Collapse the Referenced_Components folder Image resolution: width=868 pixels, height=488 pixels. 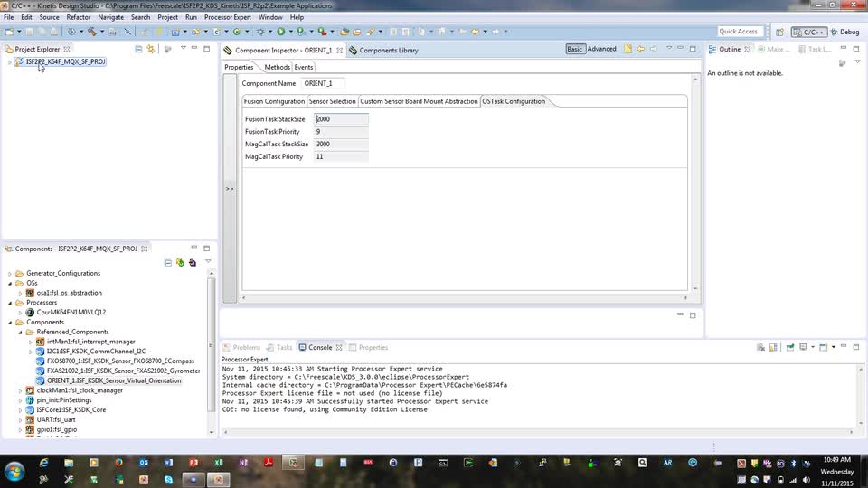(x=19, y=332)
